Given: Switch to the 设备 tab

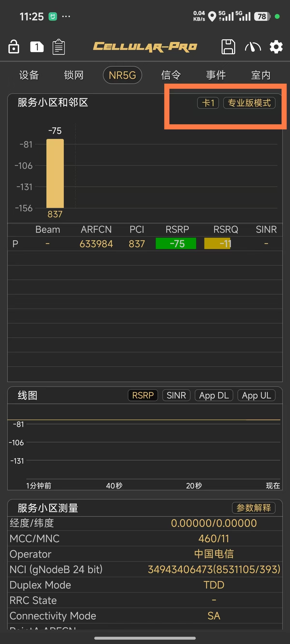Looking at the screenshot, I should (x=29, y=75).
